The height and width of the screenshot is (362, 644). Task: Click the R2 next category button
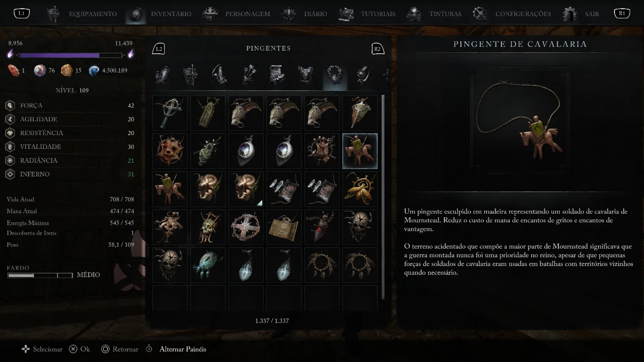[378, 49]
